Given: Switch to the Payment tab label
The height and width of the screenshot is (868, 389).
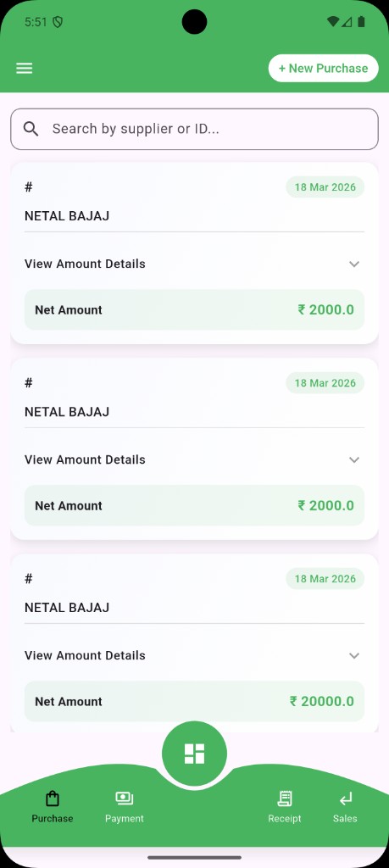Looking at the screenshot, I should point(124,818).
